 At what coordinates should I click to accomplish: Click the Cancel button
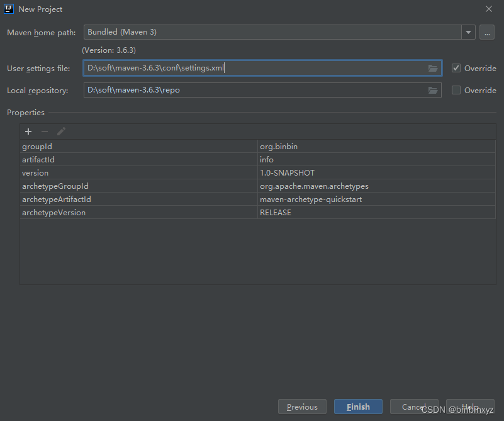pyautogui.click(x=414, y=407)
